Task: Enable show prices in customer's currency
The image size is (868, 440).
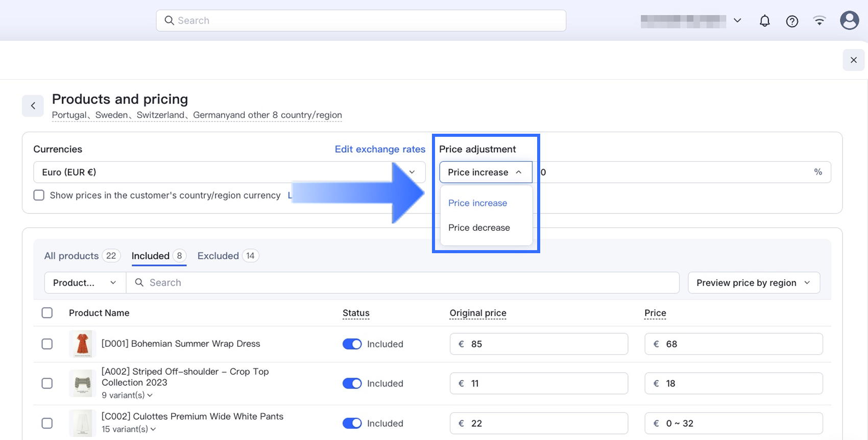Action: (x=39, y=195)
